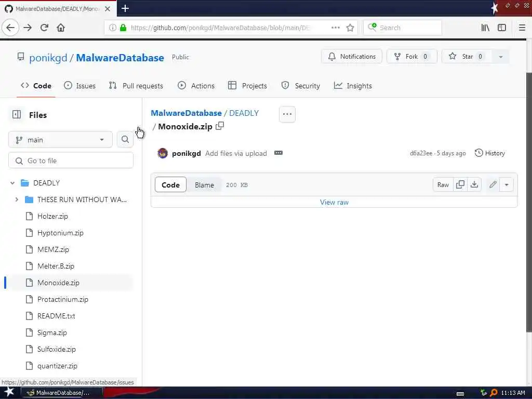Viewport: 532px width, 399px height.
Task: Open Hyptonium.zip in file tree
Action: (60, 233)
